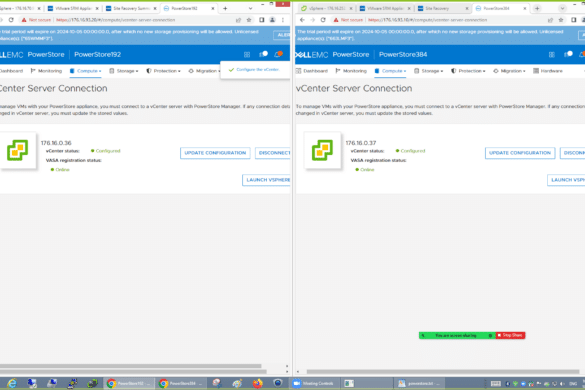Open Compute dropdown in PowerStore384 window
Screen dimensions: 585x390
pyautogui.click(x=390, y=71)
